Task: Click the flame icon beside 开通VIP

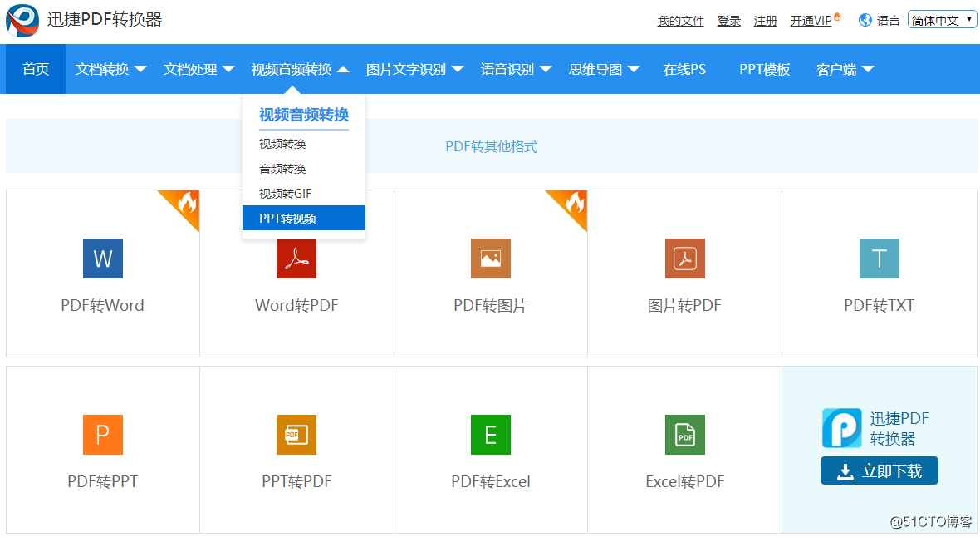Action: 837,17
